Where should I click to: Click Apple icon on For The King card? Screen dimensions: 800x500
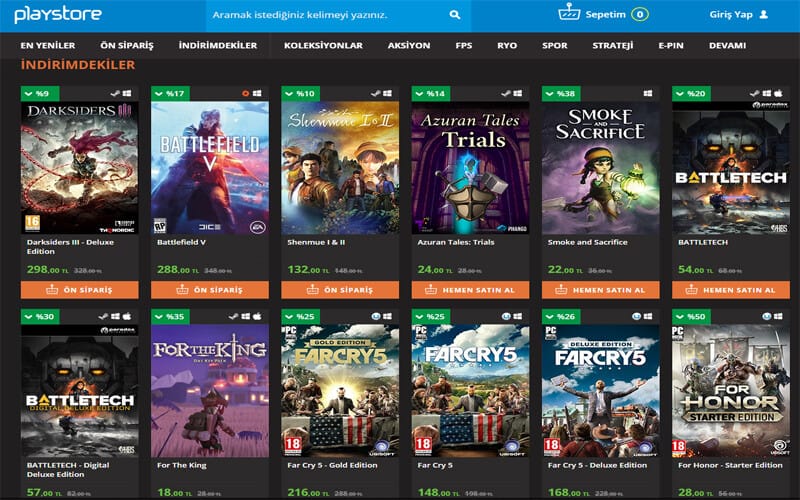257,316
